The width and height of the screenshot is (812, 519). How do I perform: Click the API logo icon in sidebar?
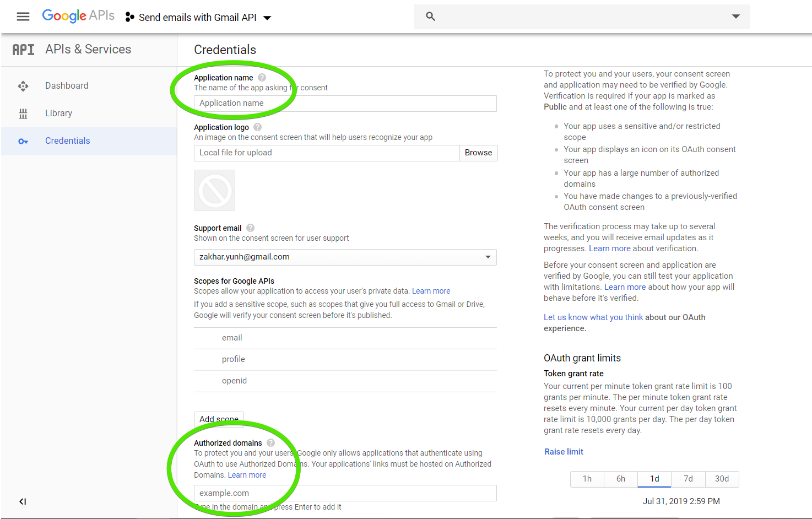click(23, 50)
